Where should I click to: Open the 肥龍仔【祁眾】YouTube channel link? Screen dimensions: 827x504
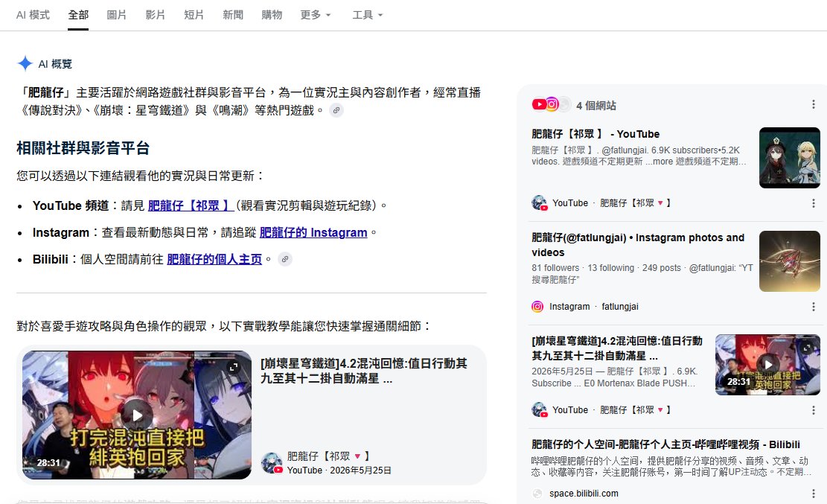point(191,205)
